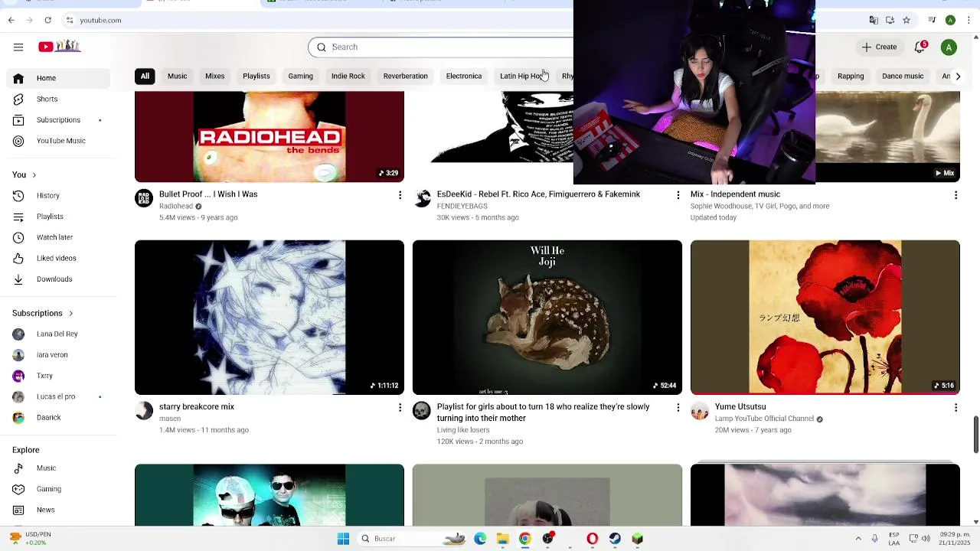980x551 pixels.
Task: Open browser media control icon
Action: [x=932, y=20]
